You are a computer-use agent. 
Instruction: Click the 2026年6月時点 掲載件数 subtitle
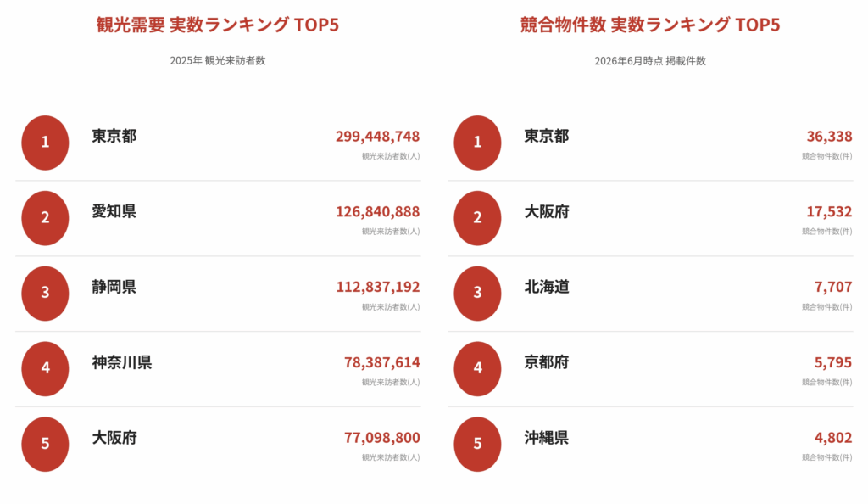coord(650,61)
